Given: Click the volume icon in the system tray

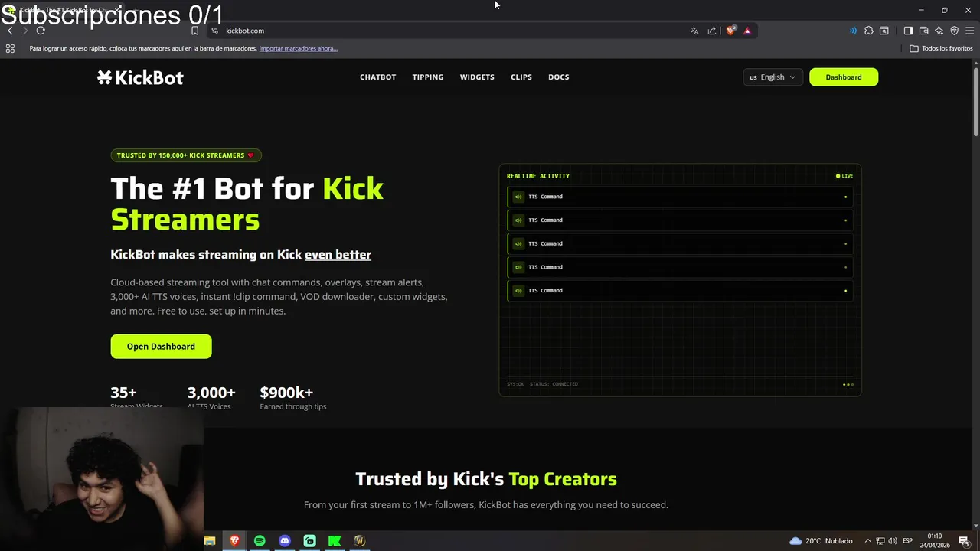Looking at the screenshot, I should click(x=893, y=541).
